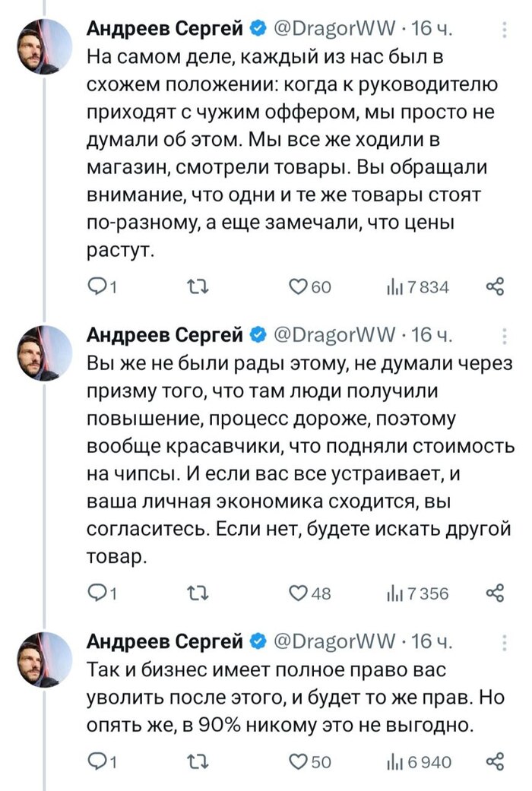Open more options menu of second tweet
The height and width of the screenshot is (791, 532).
pyautogui.click(x=506, y=337)
